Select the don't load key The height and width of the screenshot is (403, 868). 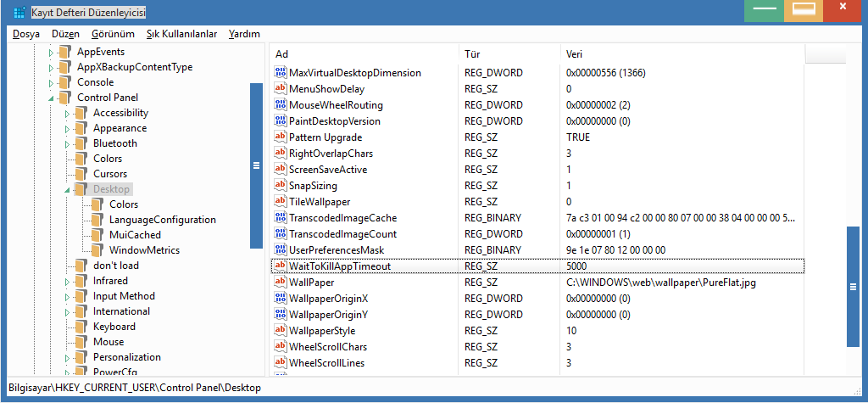pos(115,266)
